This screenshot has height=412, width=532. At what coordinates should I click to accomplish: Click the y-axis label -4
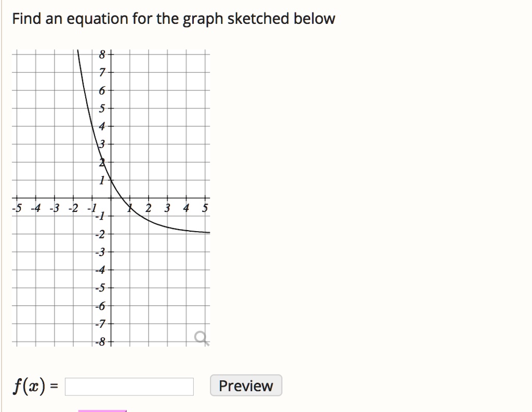pos(101,270)
